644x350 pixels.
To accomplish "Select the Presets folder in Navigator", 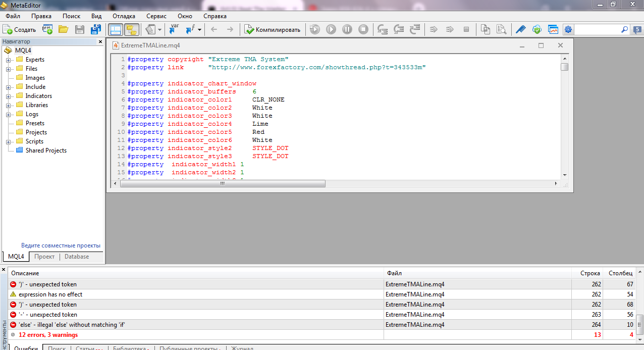I will click(30, 123).
